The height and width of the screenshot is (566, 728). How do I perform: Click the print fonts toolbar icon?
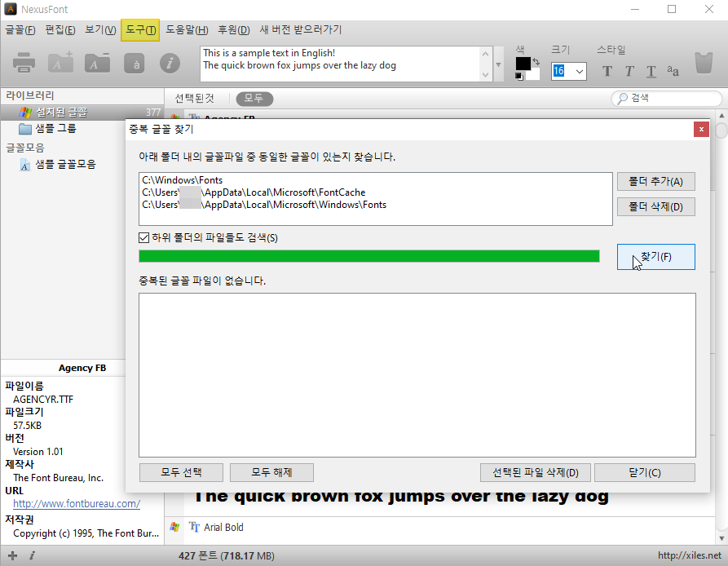pos(24,63)
